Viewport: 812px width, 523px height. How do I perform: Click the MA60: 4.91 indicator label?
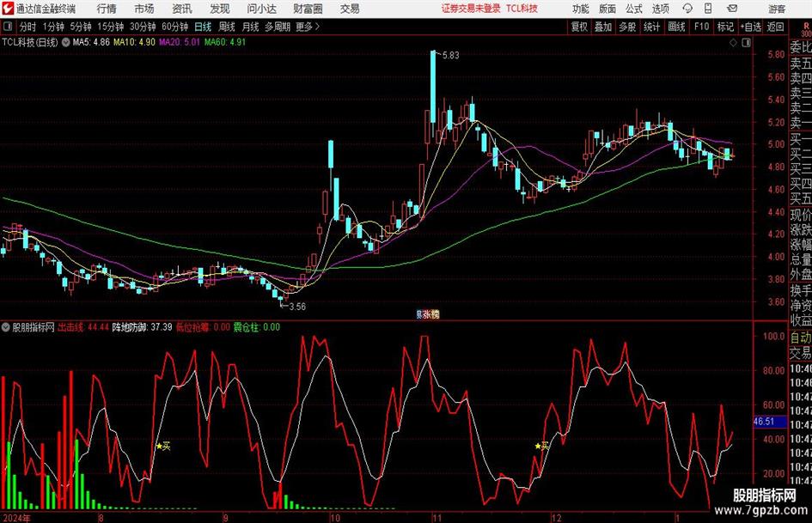(225, 42)
